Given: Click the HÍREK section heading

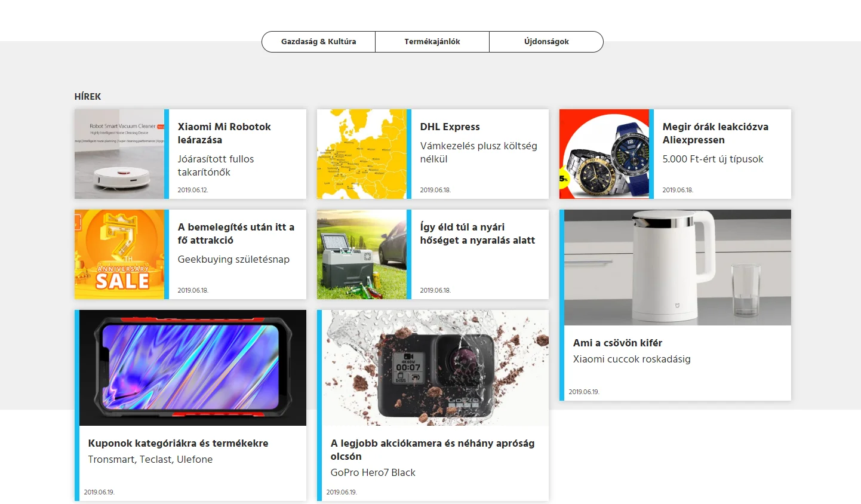Looking at the screenshot, I should point(88,97).
